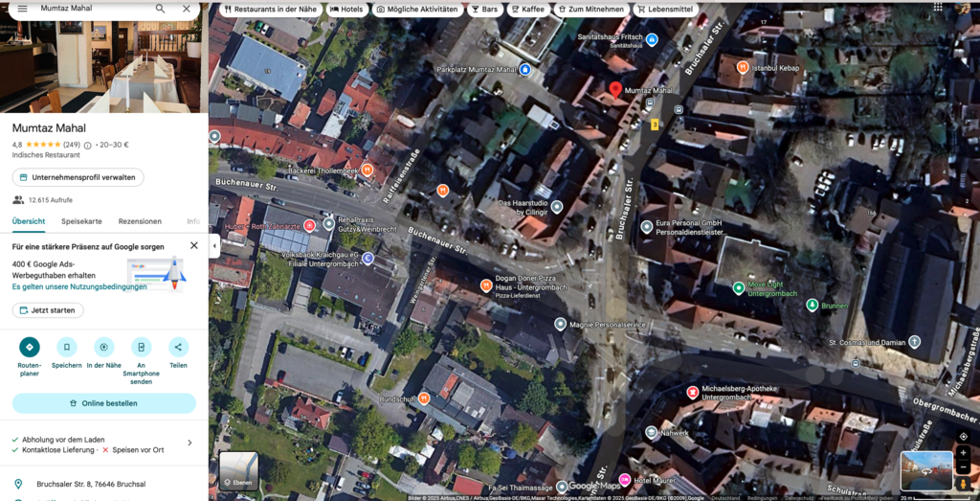Viewport: 980px width, 501px height.
Task: Zoom in on the map
Action: pos(963,453)
